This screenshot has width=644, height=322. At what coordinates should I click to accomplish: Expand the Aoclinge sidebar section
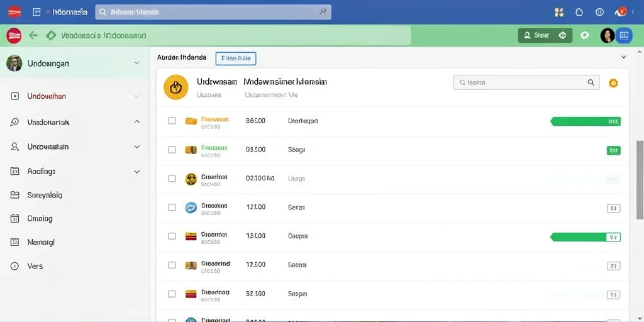(x=136, y=172)
